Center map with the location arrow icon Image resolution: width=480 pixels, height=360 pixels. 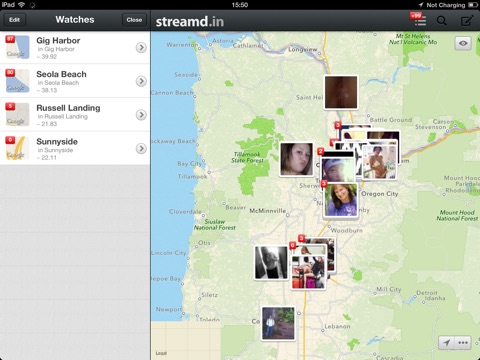tap(447, 342)
